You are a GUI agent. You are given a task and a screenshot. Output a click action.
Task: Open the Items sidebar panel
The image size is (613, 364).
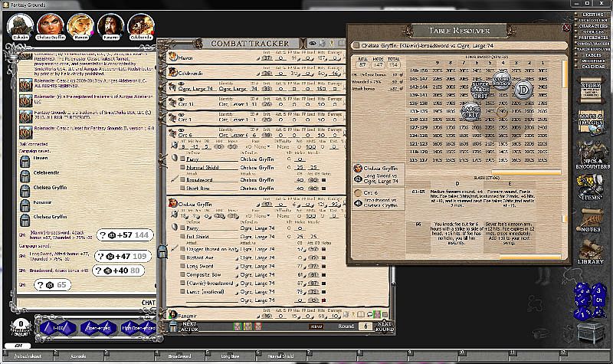(x=590, y=187)
